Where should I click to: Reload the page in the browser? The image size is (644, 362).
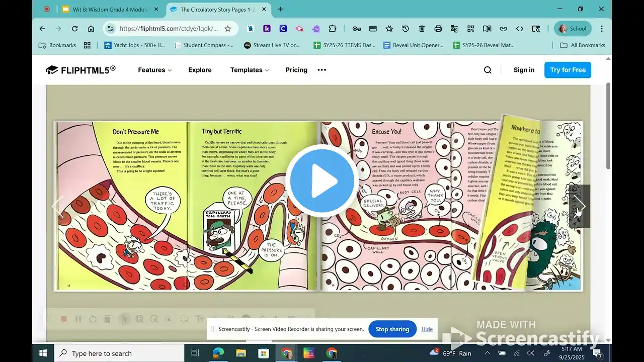coord(74,29)
